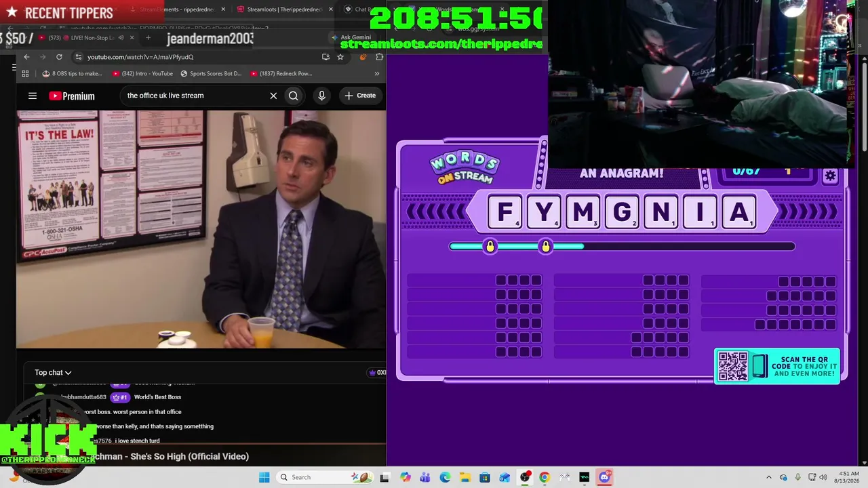The width and height of the screenshot is (868, 488).
Task: Click the first lock marker on progress bar
Action: point(490,246)
